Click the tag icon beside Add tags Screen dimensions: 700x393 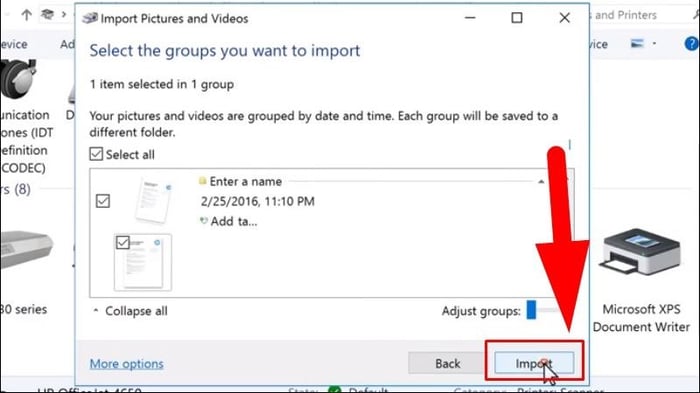[204, 221]
